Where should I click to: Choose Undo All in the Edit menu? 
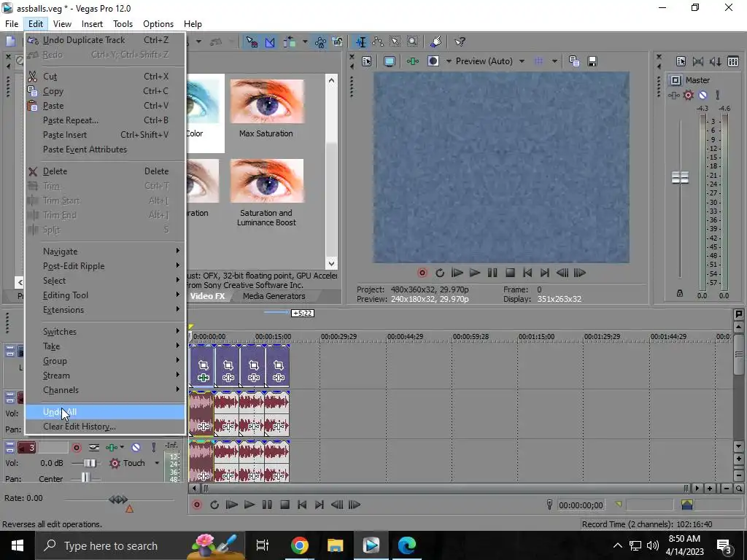(x=105, y=412)
